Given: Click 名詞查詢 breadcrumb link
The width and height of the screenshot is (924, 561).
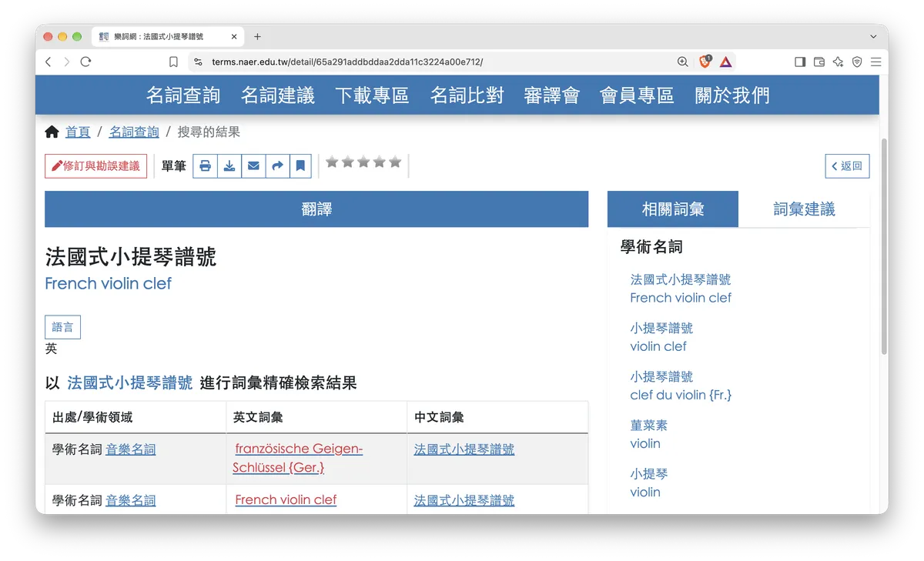Looking at the screenshot, I should pos(134,132).
